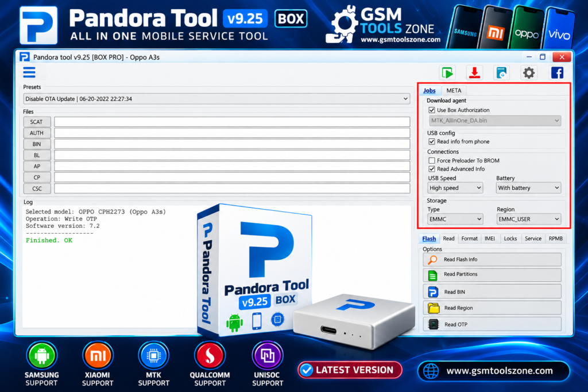Click the LATEST VERSION badge

click(x=350, y=370)
